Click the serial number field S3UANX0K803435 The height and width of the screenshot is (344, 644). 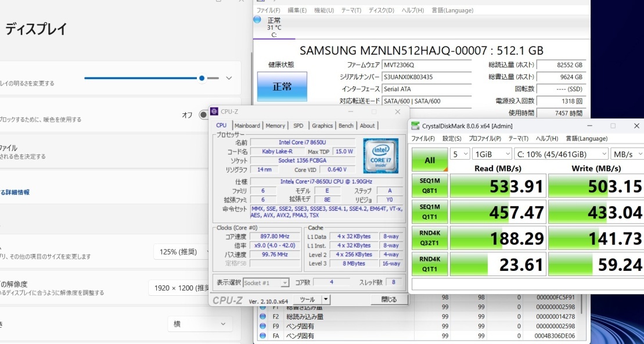[427, 77]
